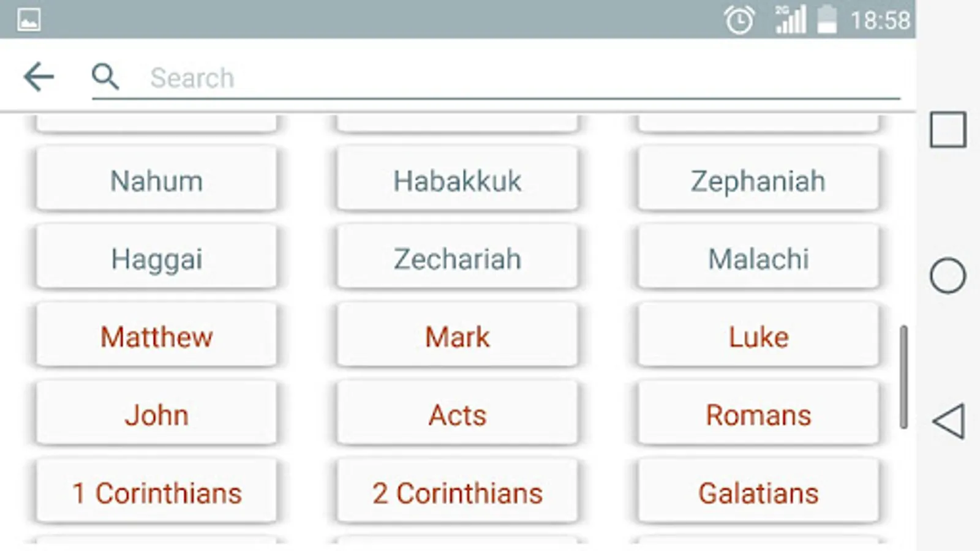Click the magnifying glass search icon

(105, 77)
